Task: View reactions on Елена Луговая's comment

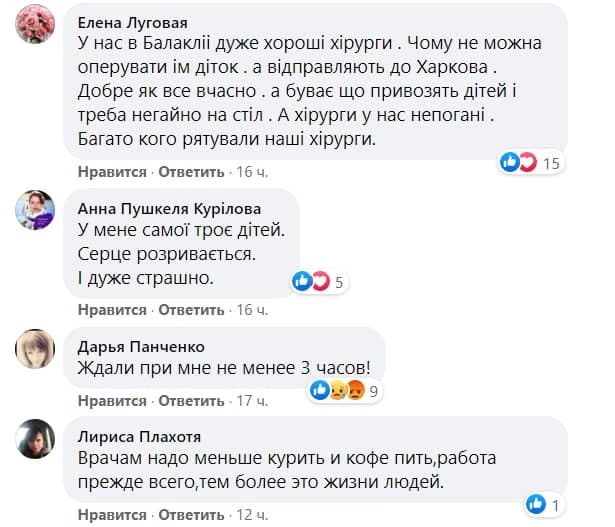Action: coord(530,163)
